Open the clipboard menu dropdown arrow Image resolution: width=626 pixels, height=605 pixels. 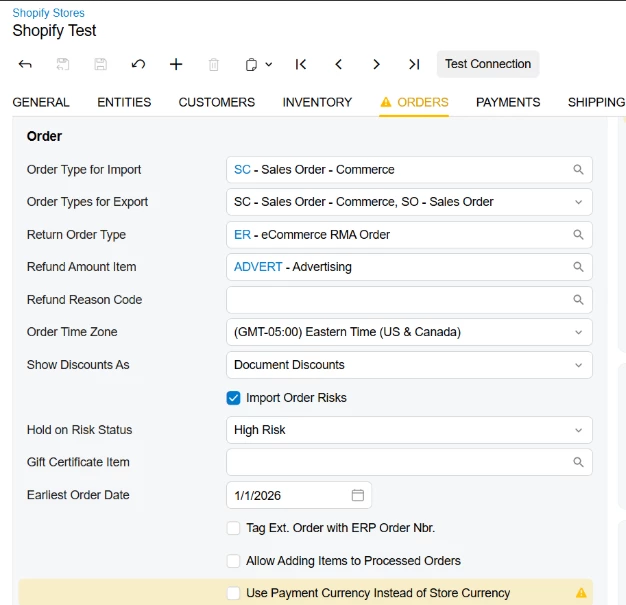click(x=269, y=64)
